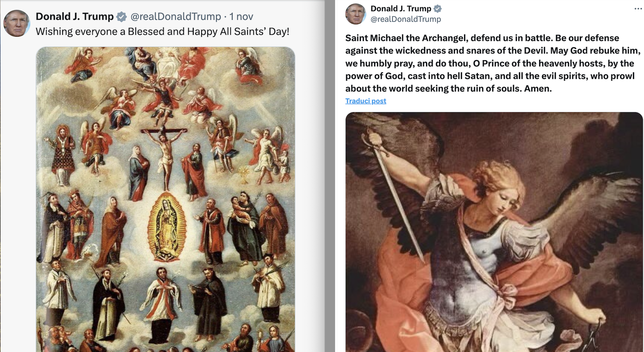This screenshot has width=644, height=352.
Task: Click the profile avatar on the All Saints' Day post
Action: pos(16,23)
